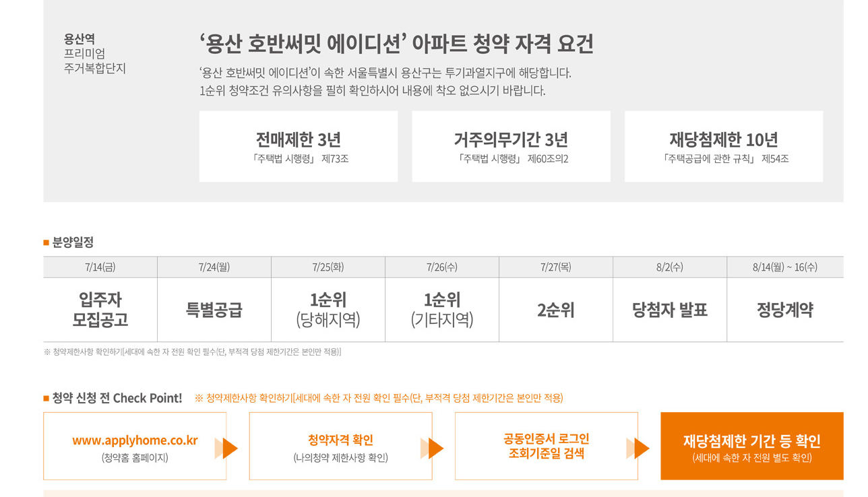Click the 7/24(월) date header

click(x=214, y=267)
